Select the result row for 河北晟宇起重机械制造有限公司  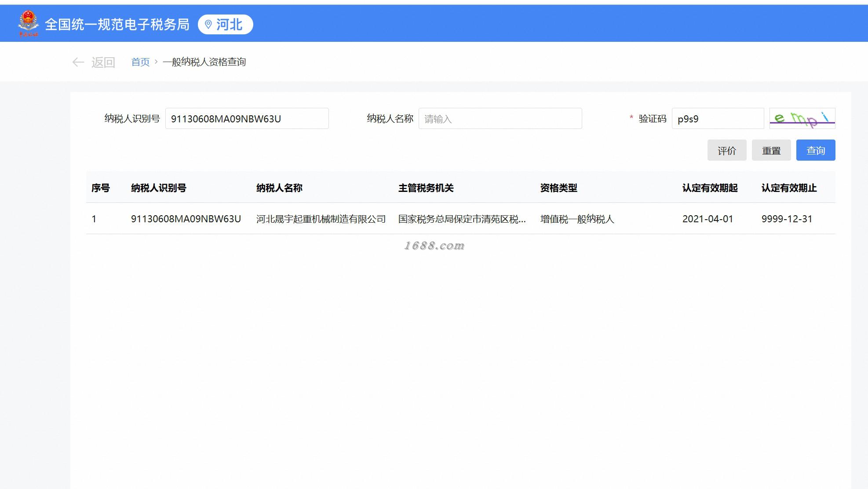click(x=321, y=219)
